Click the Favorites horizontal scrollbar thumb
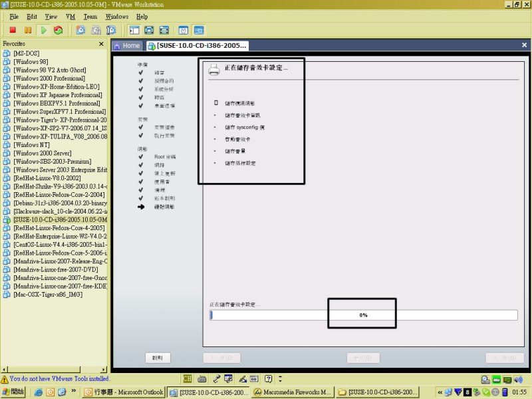The width and height of the screenshot is (532, 399). [x=44, y=370]
